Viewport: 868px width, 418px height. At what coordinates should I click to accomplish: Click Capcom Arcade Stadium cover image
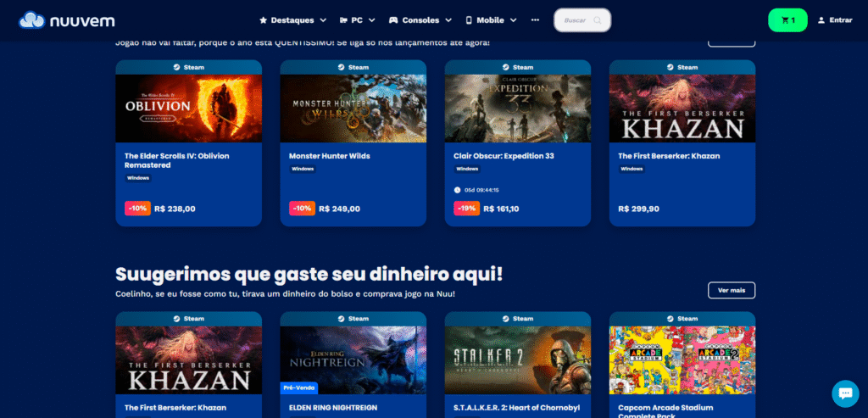tap(682, 359)
